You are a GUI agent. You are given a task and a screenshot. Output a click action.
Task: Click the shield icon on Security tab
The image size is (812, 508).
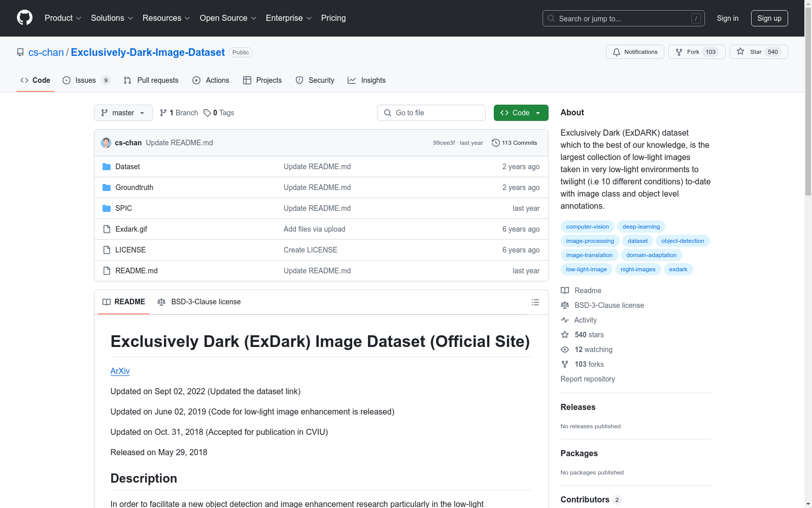tap(299, 80)
